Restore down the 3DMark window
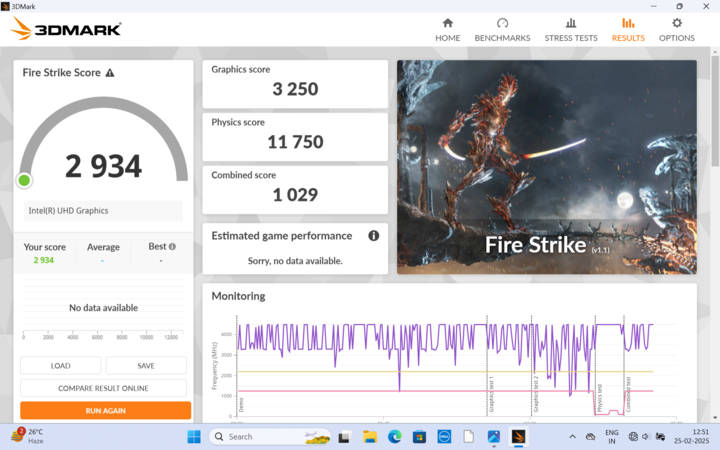This screenshot has height=450, width=720. tap(680, 6)
